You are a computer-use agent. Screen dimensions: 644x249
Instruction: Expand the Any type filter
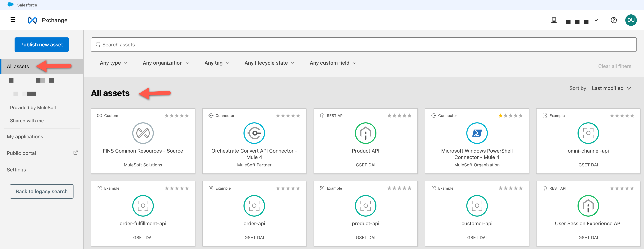tap(114, 63)
